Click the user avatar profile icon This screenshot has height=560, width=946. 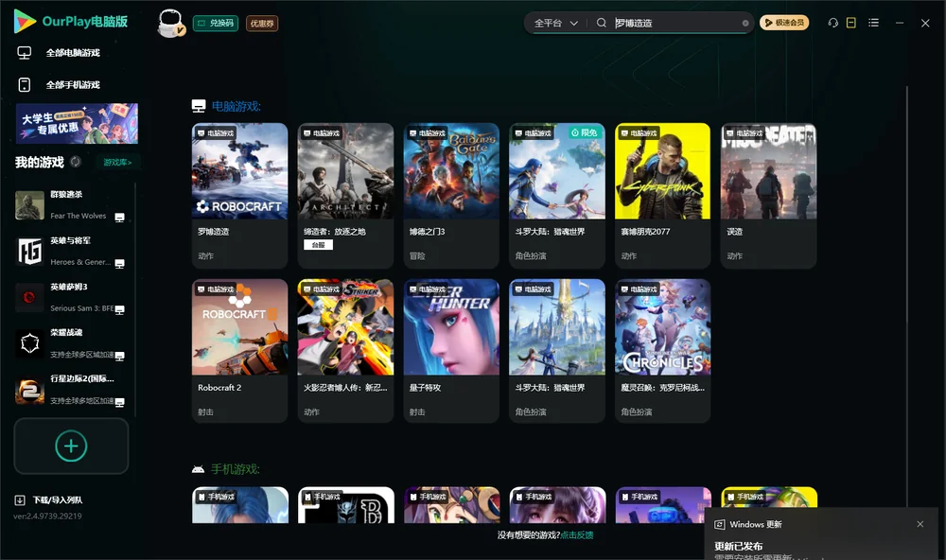tap(170, 23)
